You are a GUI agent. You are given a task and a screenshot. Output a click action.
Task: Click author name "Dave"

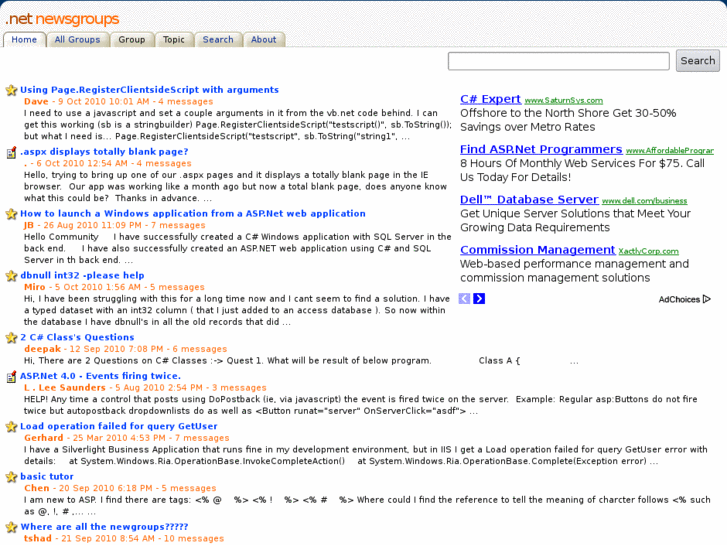click(x=36, y=102)
